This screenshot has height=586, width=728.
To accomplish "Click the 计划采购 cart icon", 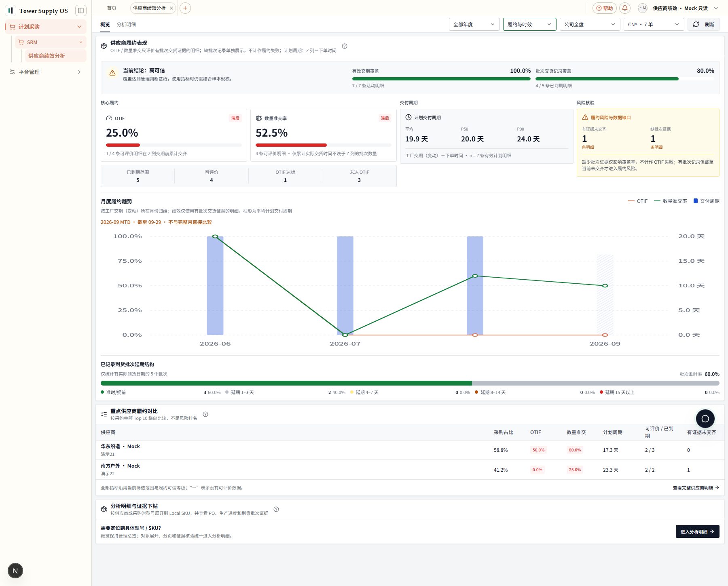I will click(12, 27).
